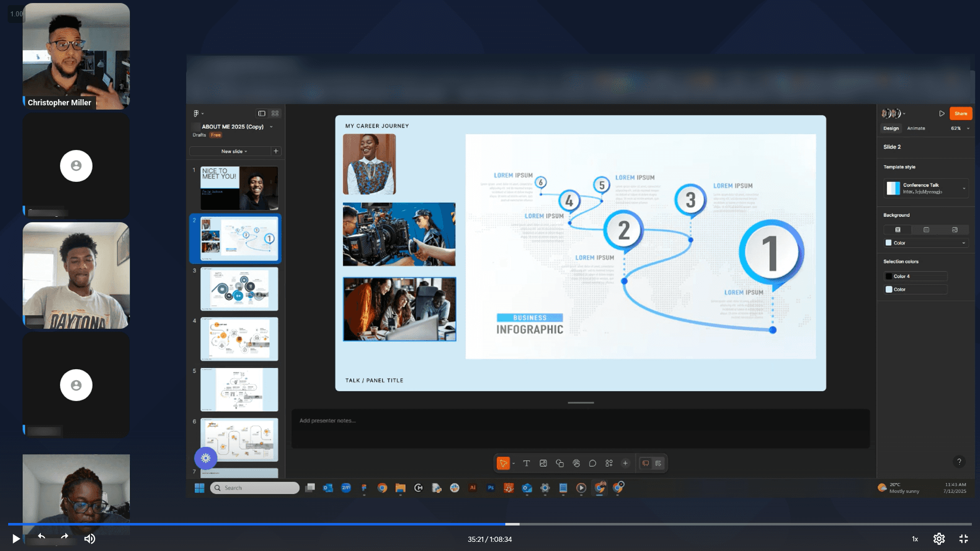Switch to single slide view layout
The height and width of the screenshot is (551, 980).
tap(261, 113)
